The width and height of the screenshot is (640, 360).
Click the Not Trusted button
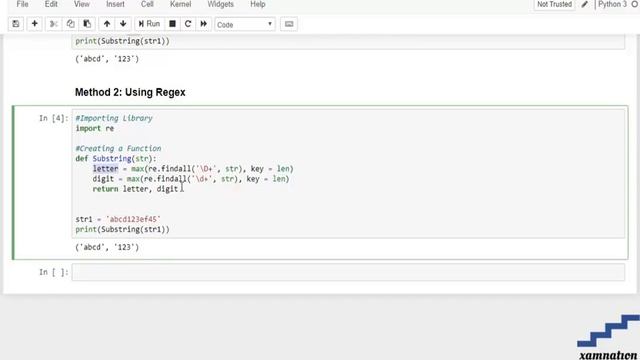(x=554, y=4)
